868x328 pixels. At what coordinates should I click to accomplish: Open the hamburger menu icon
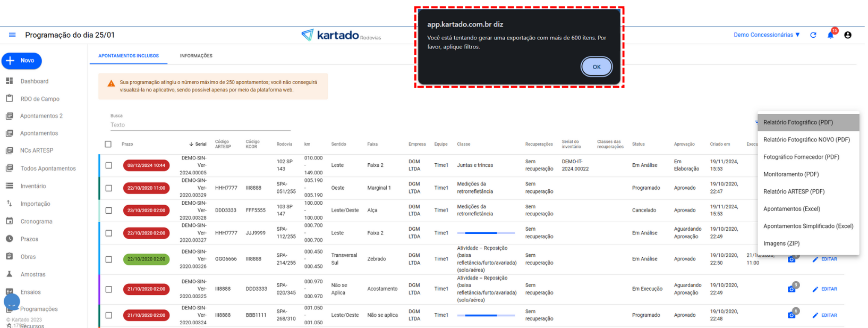coord(12,35)
